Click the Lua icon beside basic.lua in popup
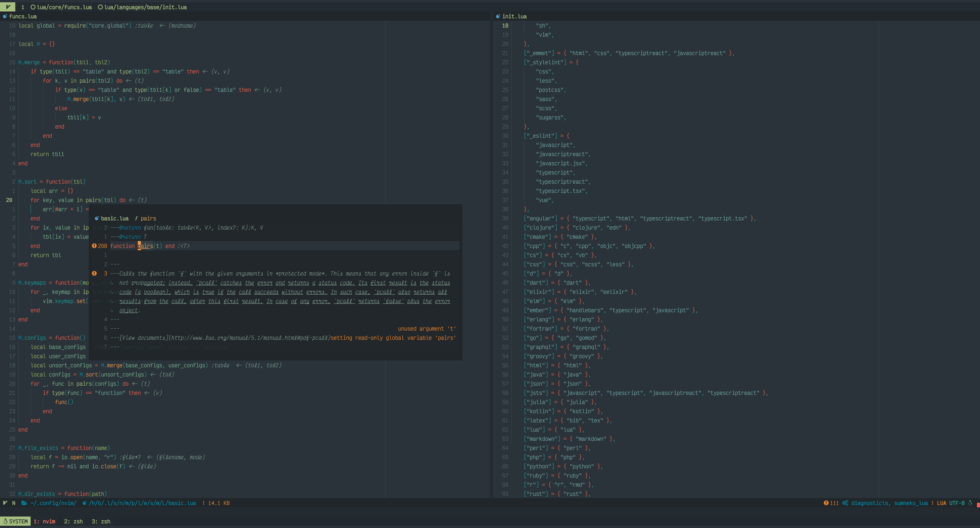Screen dimensions: 980x528 [97, 218]
